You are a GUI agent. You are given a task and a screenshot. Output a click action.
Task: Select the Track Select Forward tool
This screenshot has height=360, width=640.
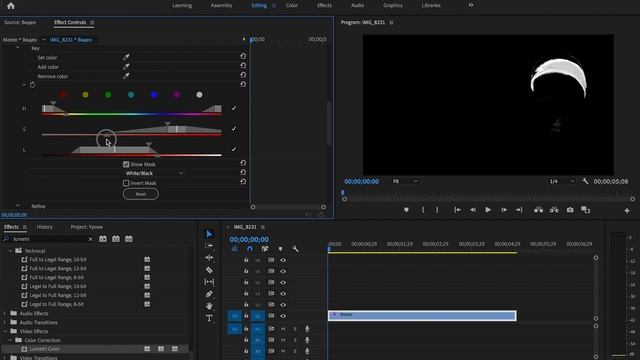[x=209, y=246]
